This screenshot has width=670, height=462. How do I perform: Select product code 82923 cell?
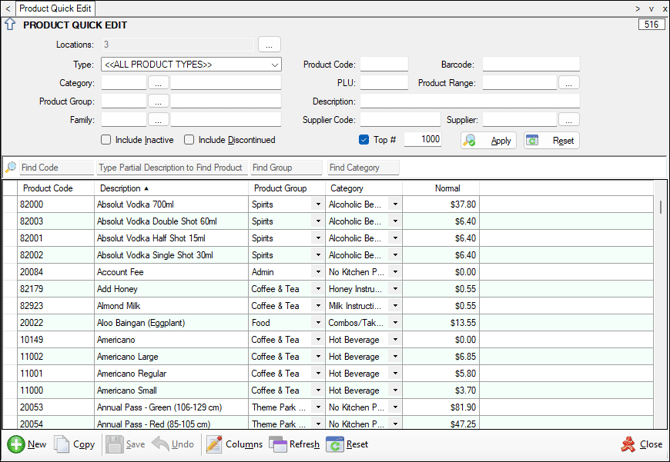[x=56, y=306]
